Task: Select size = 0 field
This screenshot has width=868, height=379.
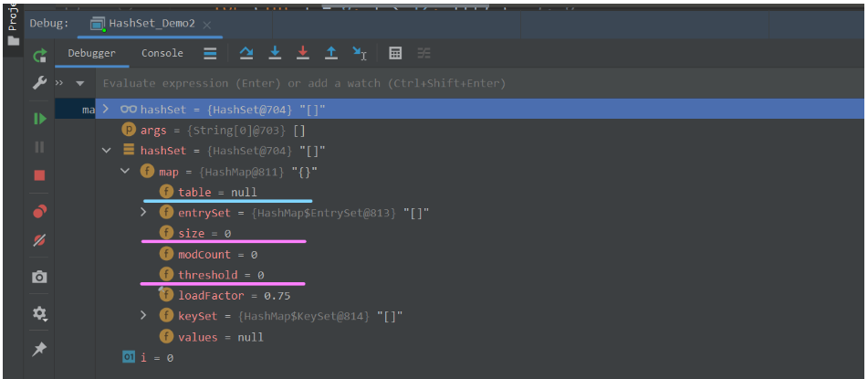Action: point(480,234)
